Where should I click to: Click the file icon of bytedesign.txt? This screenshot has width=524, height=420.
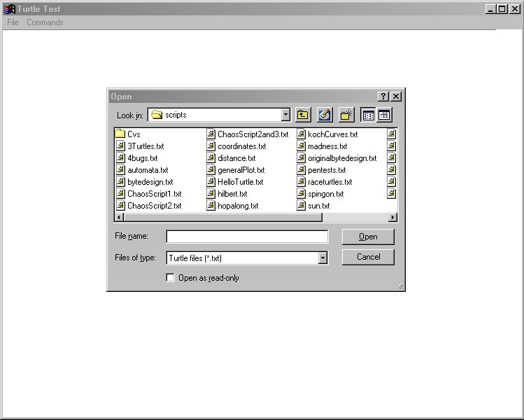[x=120, y=181]
